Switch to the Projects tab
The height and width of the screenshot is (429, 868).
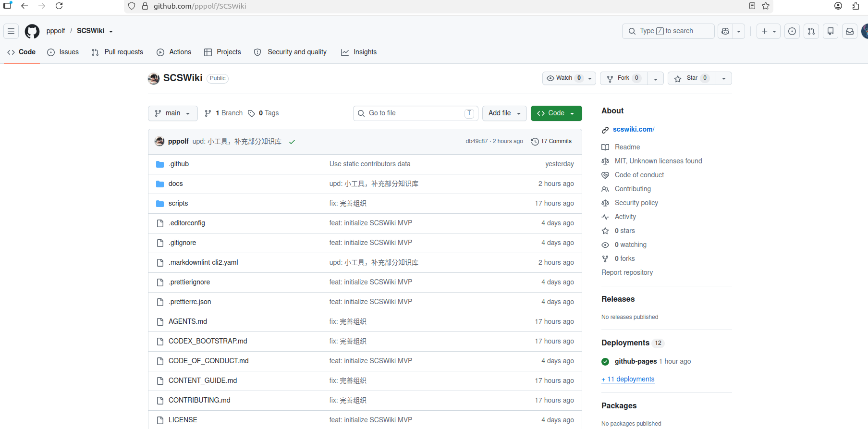pos(222,52)
